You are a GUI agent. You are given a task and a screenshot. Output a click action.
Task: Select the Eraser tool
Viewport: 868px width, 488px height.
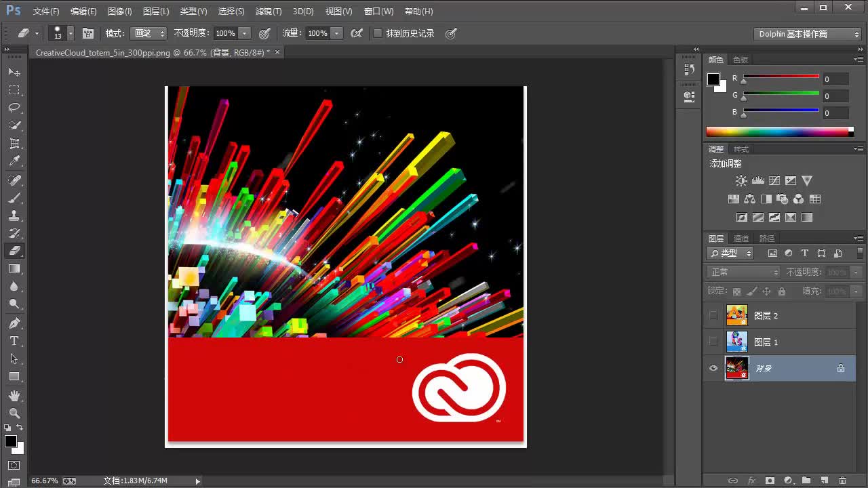click(14, 251)
